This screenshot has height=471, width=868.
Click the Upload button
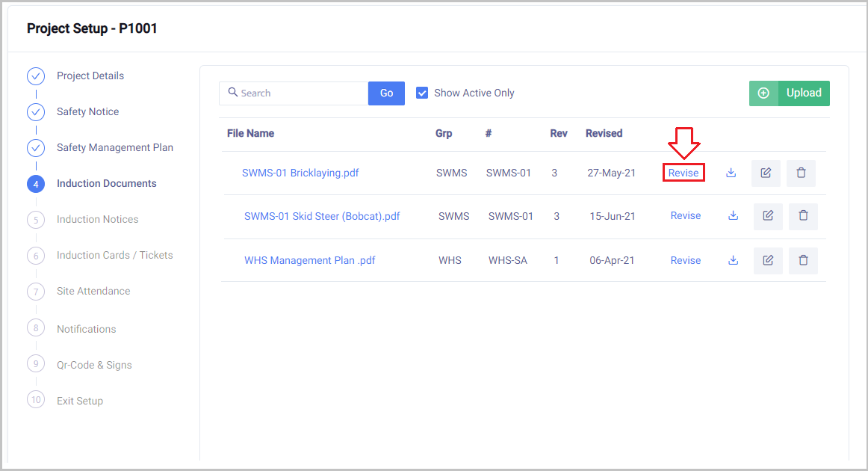click(790, 93)
